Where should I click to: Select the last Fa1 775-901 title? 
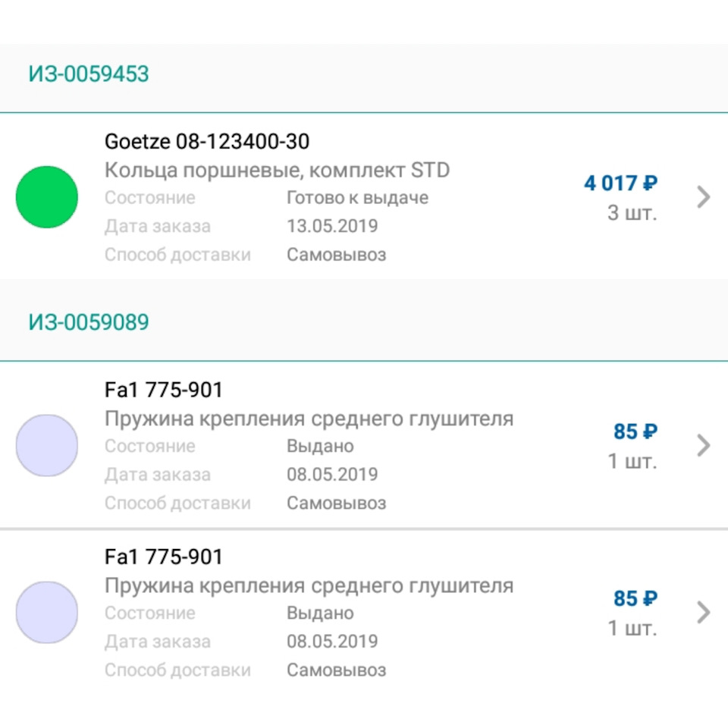pyautogui.click(x=164, y=557)
